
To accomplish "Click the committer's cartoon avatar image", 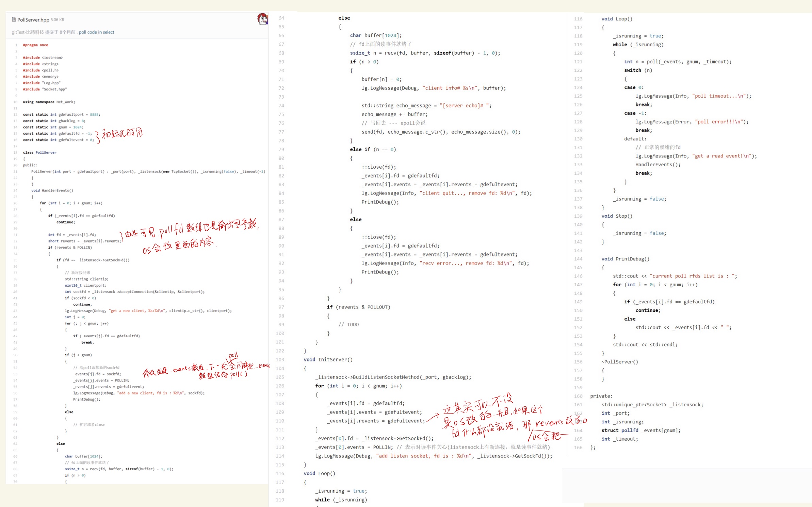I will coord(262,19).
